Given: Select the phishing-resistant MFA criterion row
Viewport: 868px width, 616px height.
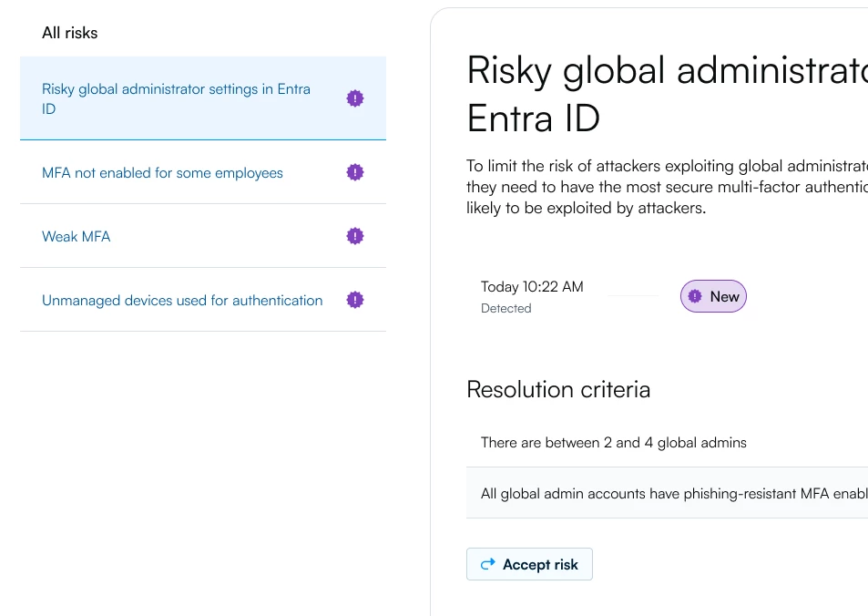Looking at the screenshot, I should [x=673, y=494].
